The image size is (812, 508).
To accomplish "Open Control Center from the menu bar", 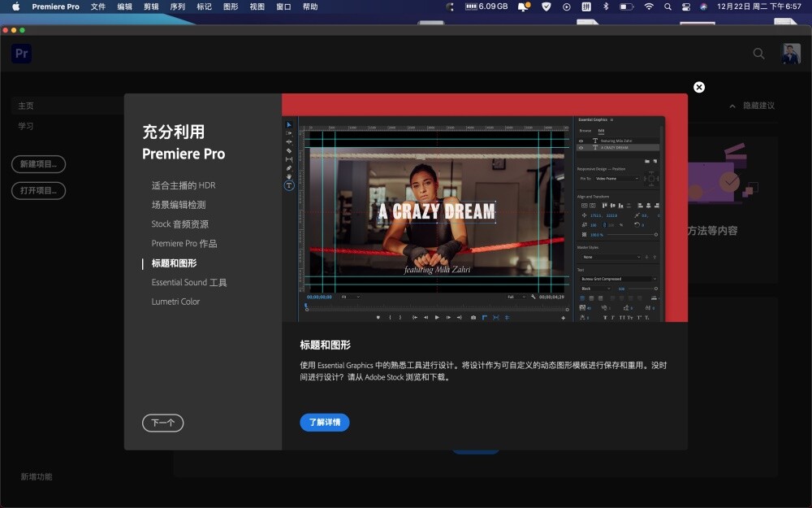I will point(685,7).
